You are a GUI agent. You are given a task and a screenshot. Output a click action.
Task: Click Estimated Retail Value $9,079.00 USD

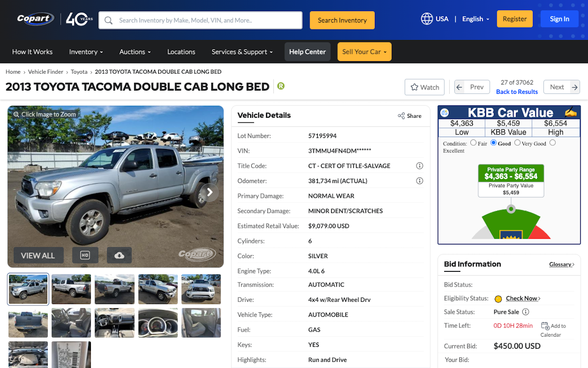point(329,226)
